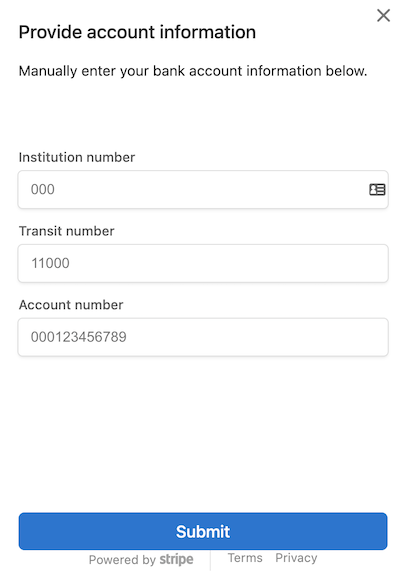Click the 11000 placeholder text
This screenshot has height=581, width=400.
(50, 263)
